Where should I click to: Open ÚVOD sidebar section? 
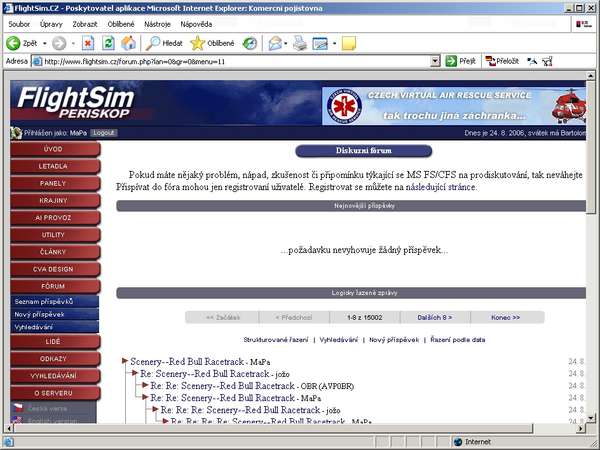(x=55, y=149)
